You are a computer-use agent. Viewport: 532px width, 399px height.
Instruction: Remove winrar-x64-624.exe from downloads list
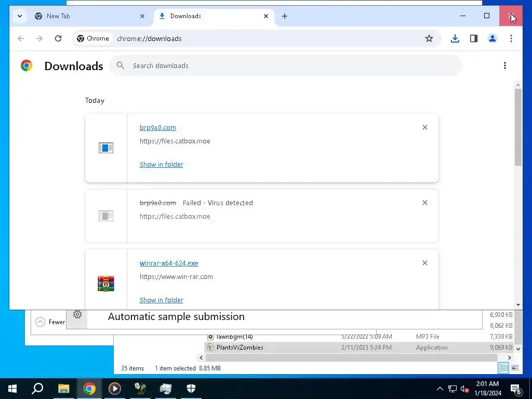[x=425, y=263]
